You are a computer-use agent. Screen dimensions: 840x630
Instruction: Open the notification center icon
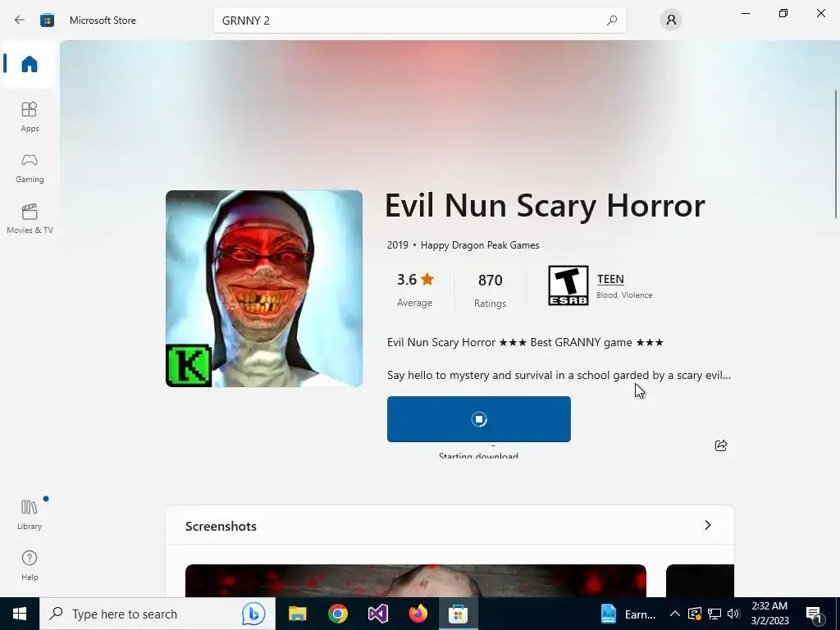[814, 614]
